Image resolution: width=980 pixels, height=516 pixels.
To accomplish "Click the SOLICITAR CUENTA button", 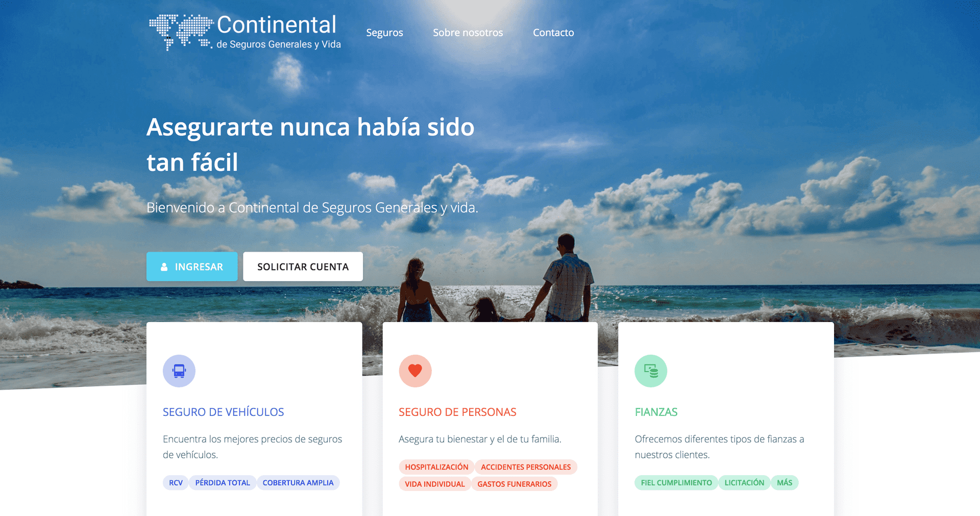I will point(303,266).
